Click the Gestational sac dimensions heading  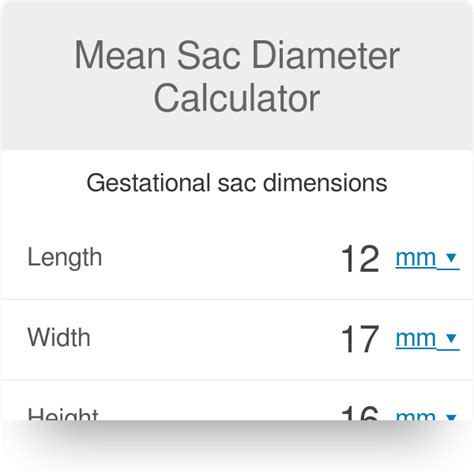tap(237, 183)
